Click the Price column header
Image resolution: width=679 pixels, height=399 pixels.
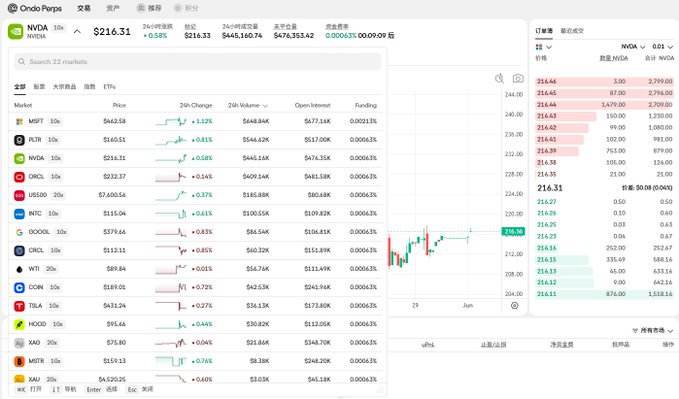click(119, 105)
